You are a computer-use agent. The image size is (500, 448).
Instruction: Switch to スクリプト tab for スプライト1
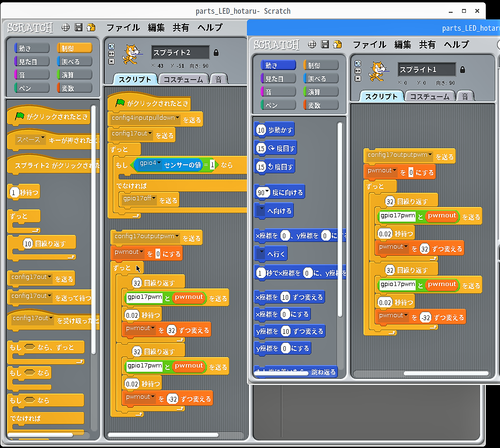click(x=382, y=97)
